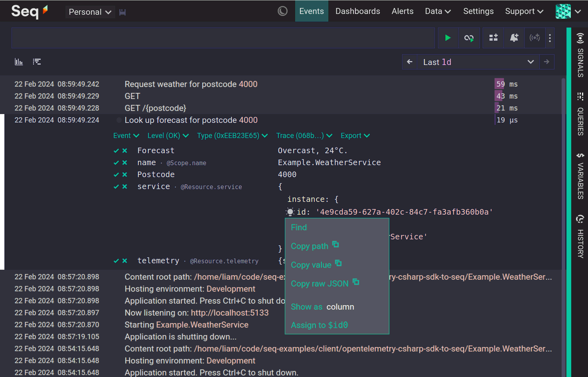This screenshot has width=588, height=377.
Task: Open the Settings tab
Action: [x=478, y=11]
